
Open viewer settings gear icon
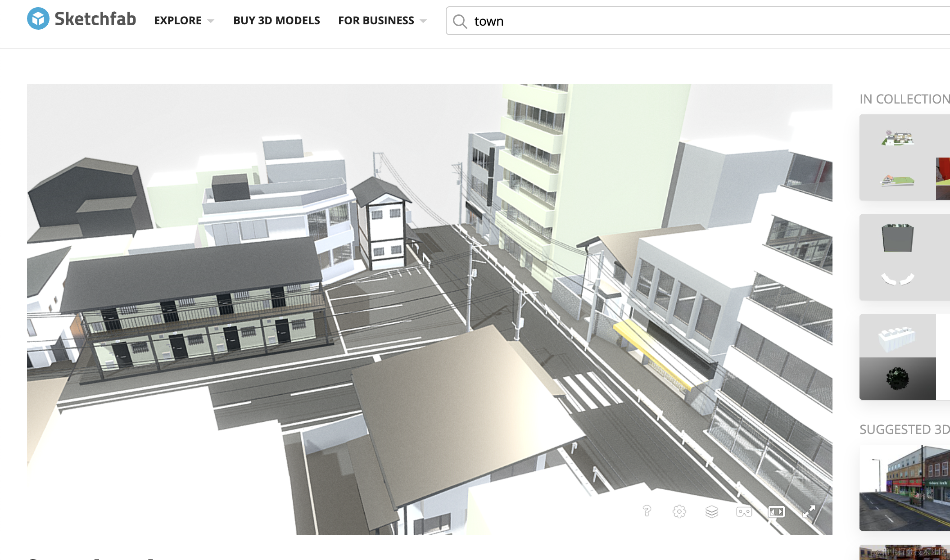pos(679,511)
